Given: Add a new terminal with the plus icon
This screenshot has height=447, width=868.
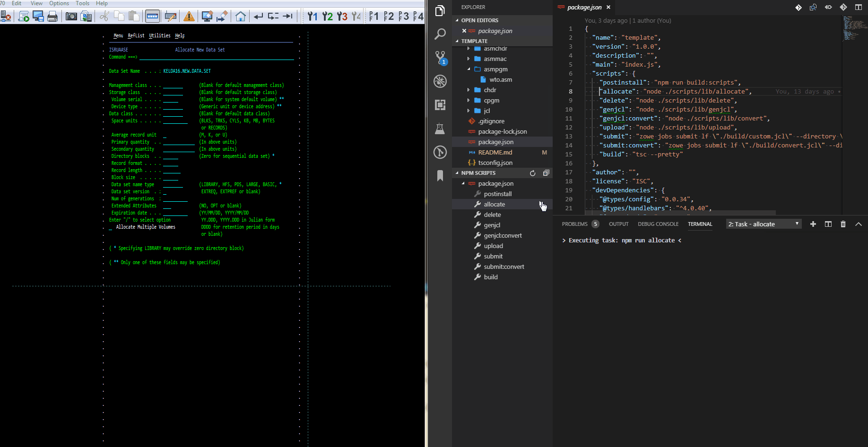Looking at the screenshot, I should click(x=813, y=224).
